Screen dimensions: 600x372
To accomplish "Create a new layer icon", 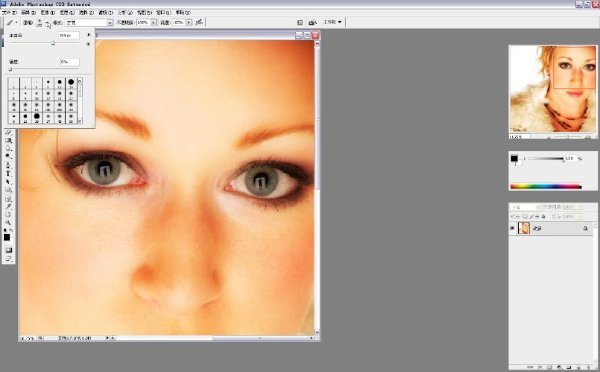I will (578, 367).
